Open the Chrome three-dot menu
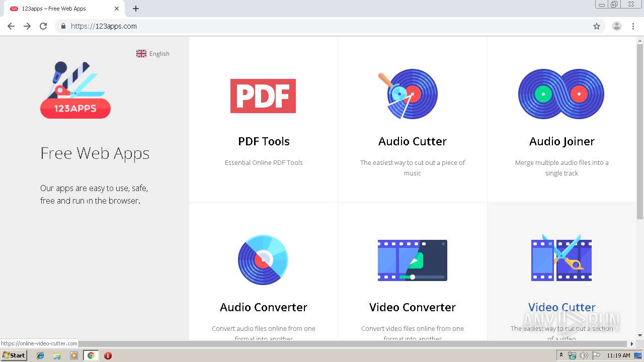Image resolution: width=644 pixels, height=362 pixels. pos(633,26)
